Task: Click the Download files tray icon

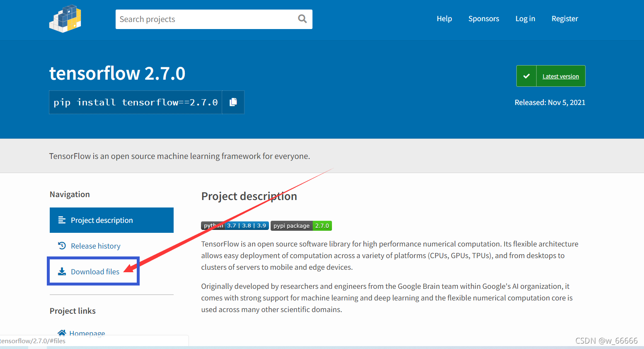Action: 62,271
